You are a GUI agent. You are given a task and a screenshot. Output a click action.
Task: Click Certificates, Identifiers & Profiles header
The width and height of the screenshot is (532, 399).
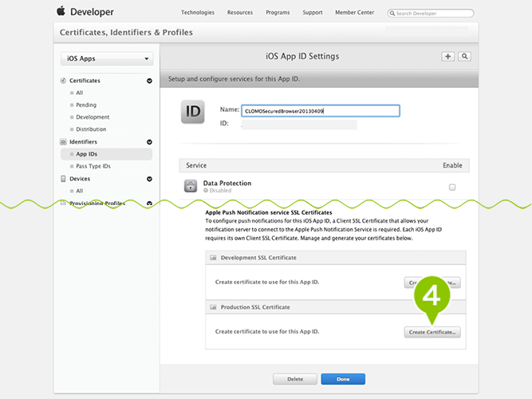tap(126, 33)
